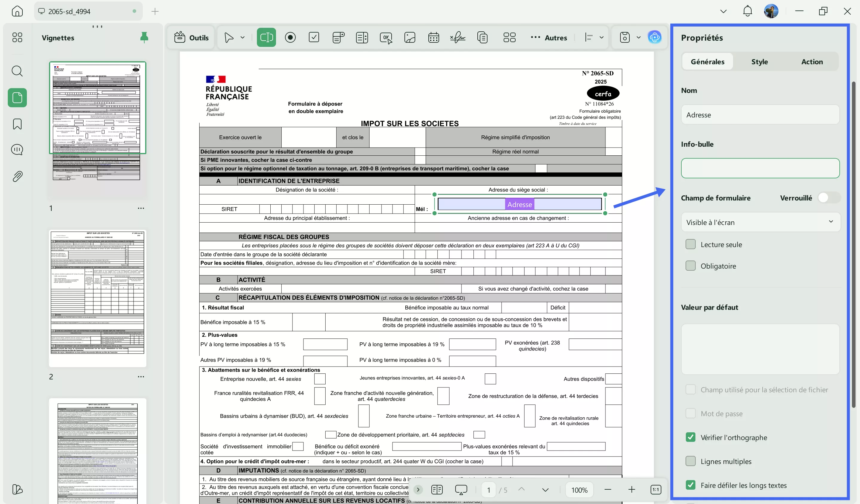Switch to the Générales tab
The height and width of the screenshot is (504, 860).
pyautogui.click(x=707, y=62)
